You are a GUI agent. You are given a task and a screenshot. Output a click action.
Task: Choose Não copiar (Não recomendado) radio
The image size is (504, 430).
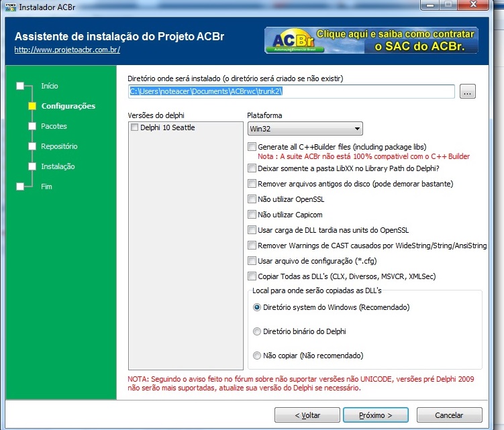tap(257, 356)
